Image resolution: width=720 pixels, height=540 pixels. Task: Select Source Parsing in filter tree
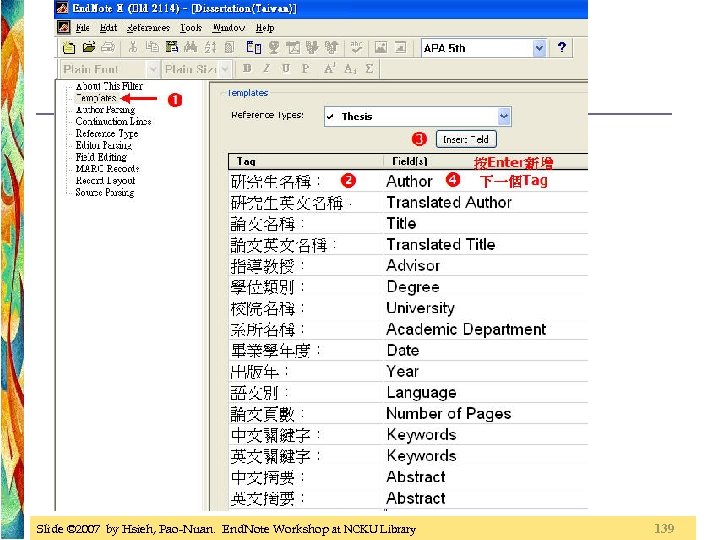[105, 192]
